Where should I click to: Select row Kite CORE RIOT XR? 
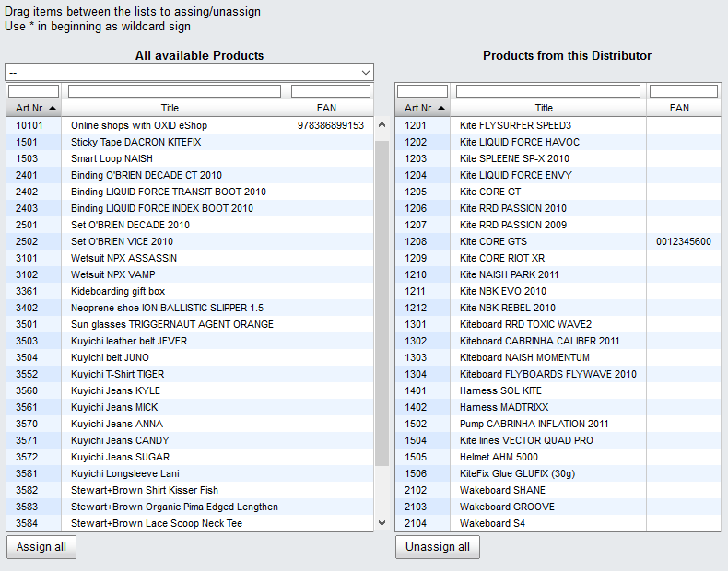pos(558,259)
